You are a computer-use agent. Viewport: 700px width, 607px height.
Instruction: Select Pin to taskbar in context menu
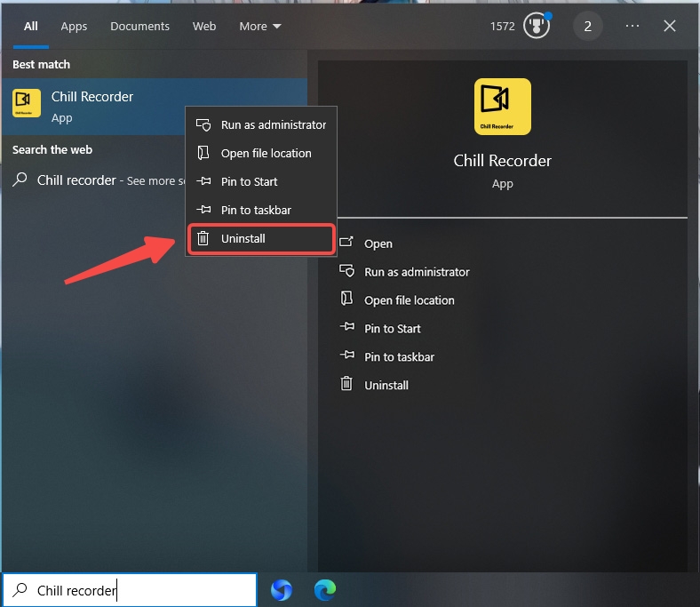tap(260, 210)
